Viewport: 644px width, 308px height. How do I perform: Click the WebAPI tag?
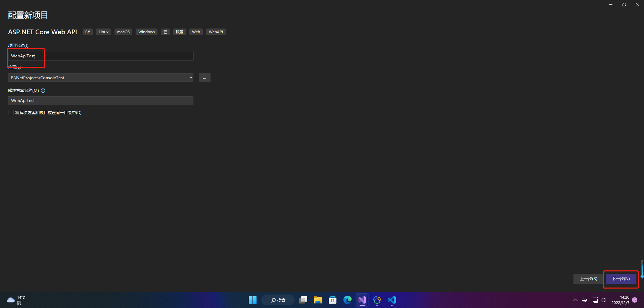tap(216, 32)
